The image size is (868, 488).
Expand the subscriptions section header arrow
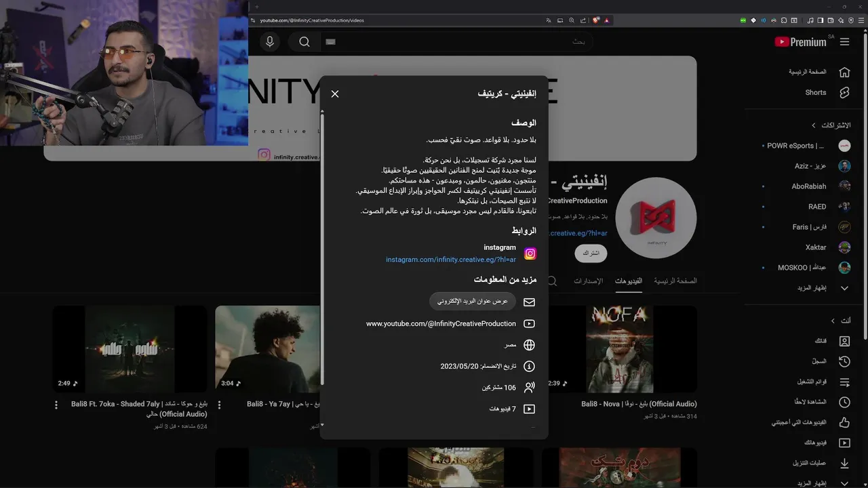tap(814, 125)
